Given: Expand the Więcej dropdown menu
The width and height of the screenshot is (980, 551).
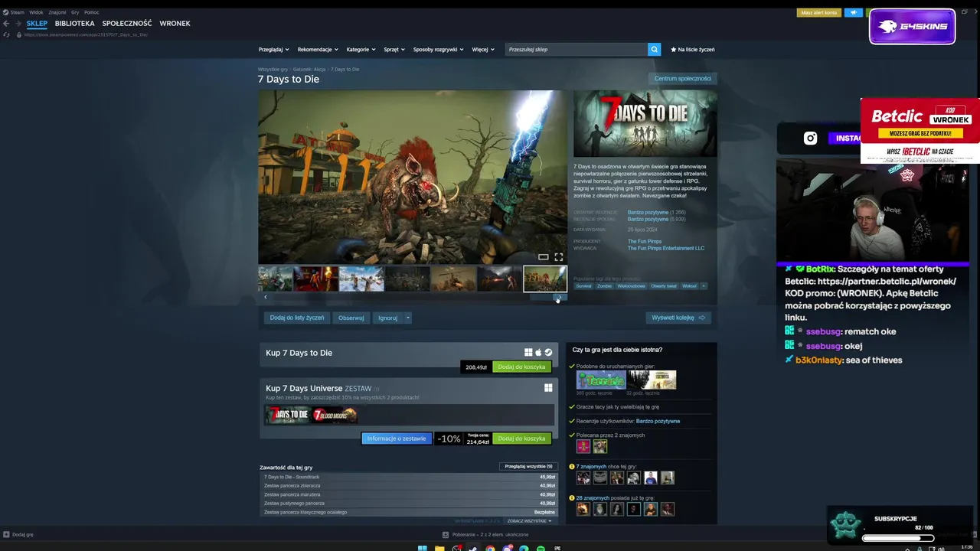Looking at the screenshot, I should coord(482,49).
